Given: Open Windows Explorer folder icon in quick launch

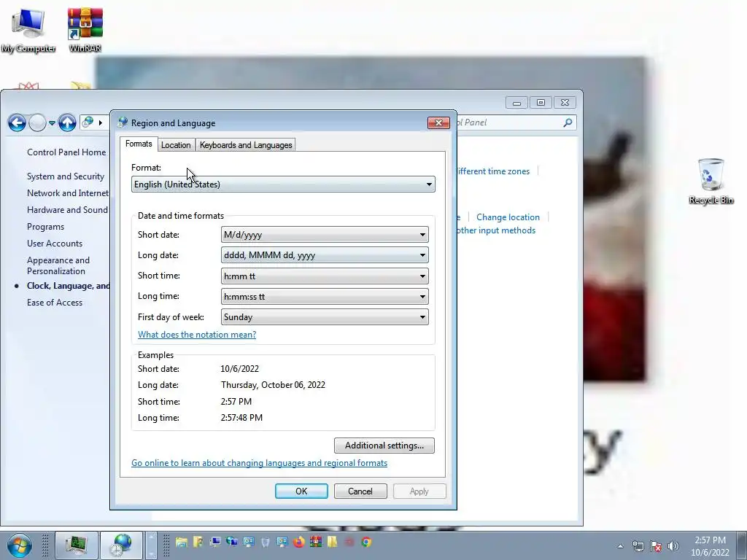Looking at the screenshot, I should pyautogui.click(x=182, y=542).
